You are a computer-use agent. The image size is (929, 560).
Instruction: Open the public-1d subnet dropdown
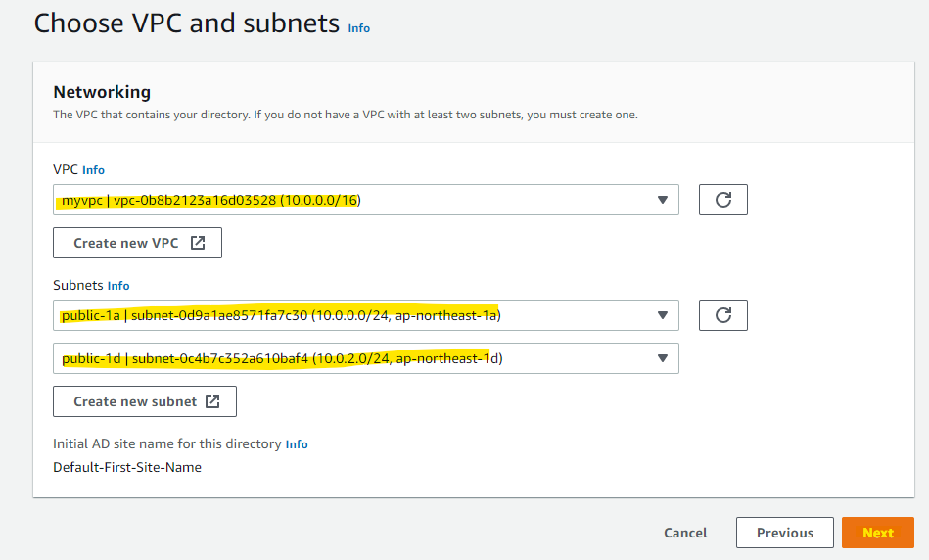[365, 358]
